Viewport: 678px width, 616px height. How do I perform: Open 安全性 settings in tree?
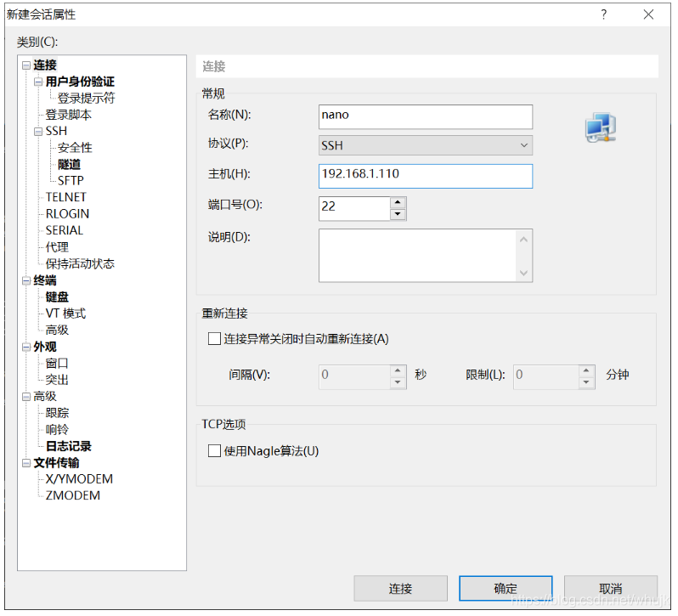pos(75,148)
